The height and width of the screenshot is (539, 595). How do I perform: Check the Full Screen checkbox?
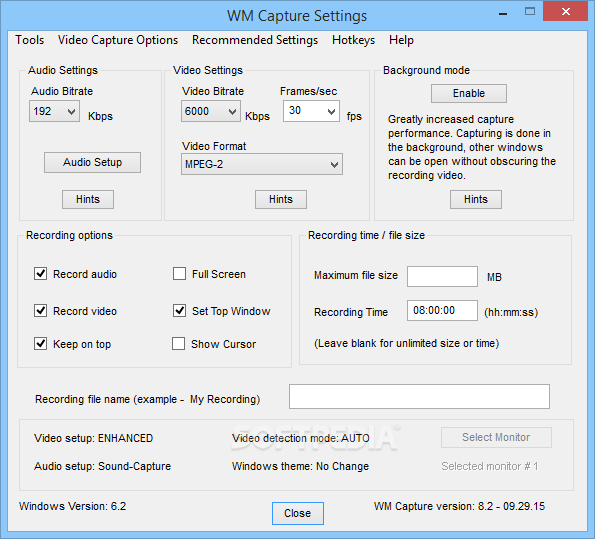tap(179, 274)
